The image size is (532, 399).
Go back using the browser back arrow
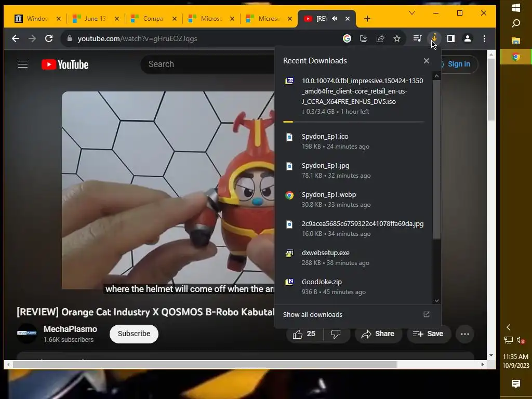pos(16,38)
